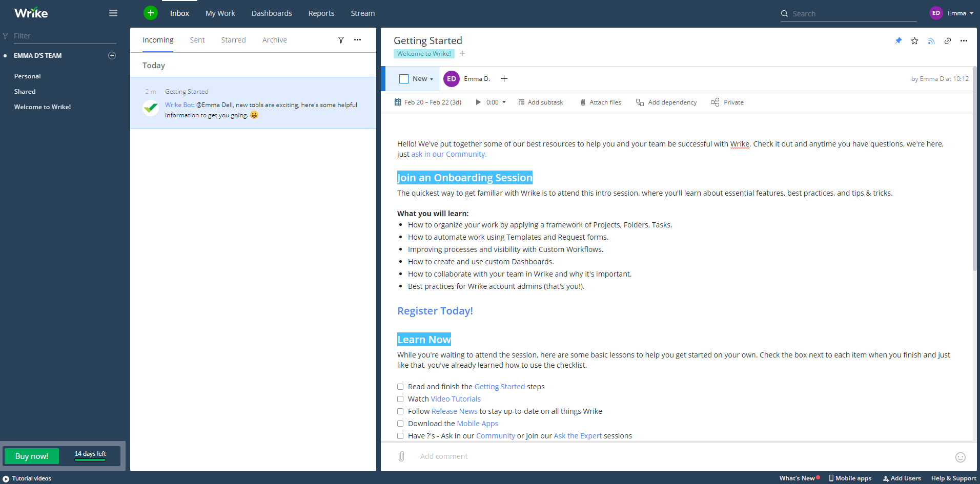Open the Shared folder in sidebar

25,92
